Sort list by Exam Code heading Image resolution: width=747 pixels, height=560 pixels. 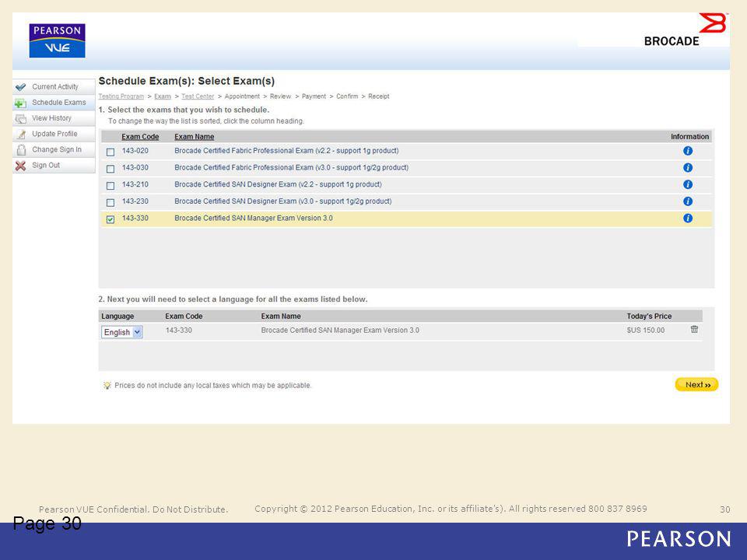[140, 137]
